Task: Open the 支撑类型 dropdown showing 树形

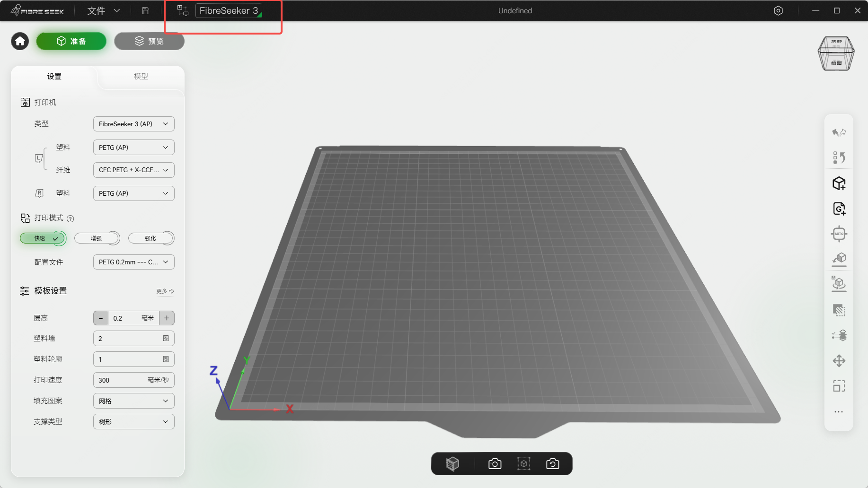Action: click(134, 422)
